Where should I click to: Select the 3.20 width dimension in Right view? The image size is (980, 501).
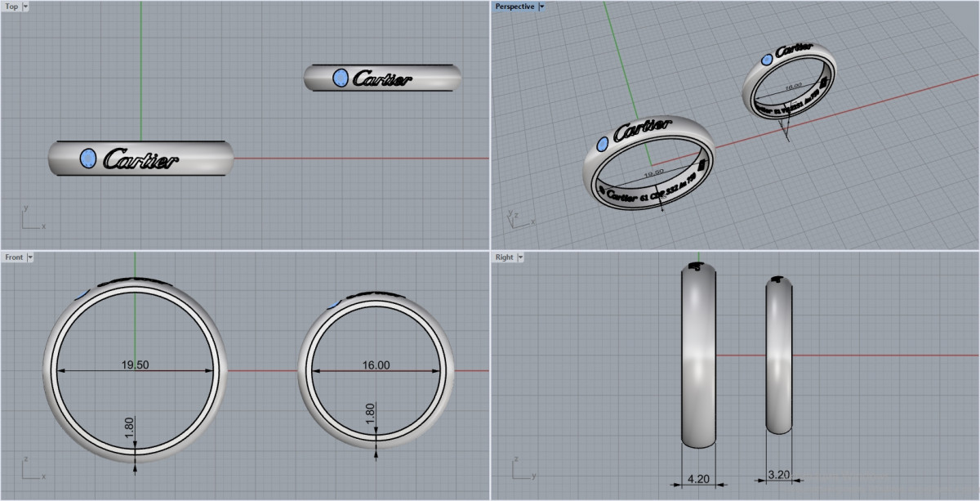[x=779, y=474]
